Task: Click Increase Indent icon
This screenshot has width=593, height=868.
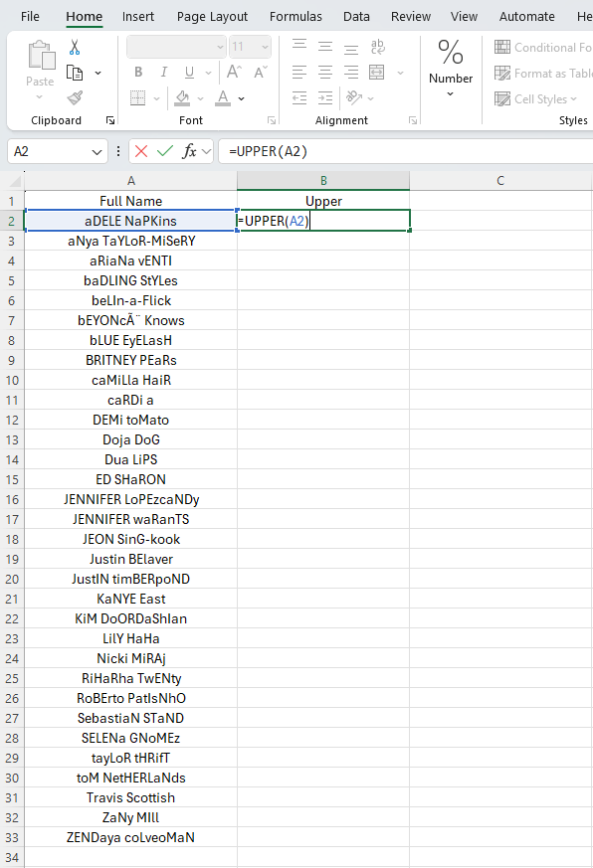Action: point(325,98)
